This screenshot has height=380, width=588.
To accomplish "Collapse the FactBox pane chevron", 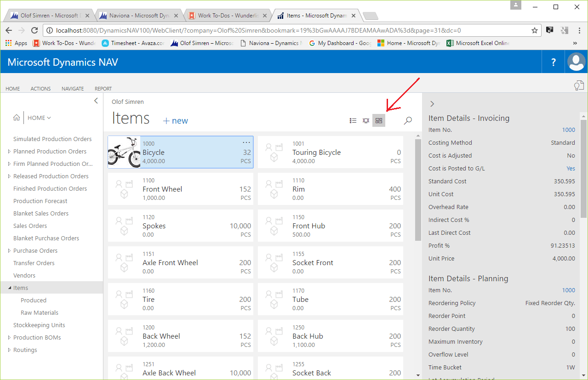I will point(432,104).
